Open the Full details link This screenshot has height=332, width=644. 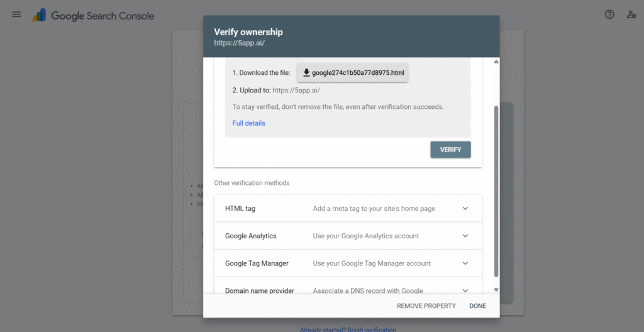pos(248,123)
